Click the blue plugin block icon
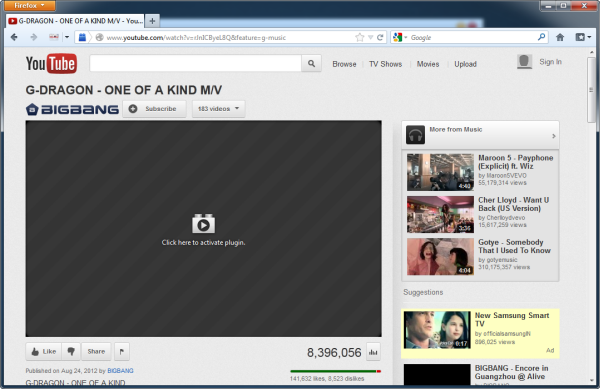 pos(82,37)
